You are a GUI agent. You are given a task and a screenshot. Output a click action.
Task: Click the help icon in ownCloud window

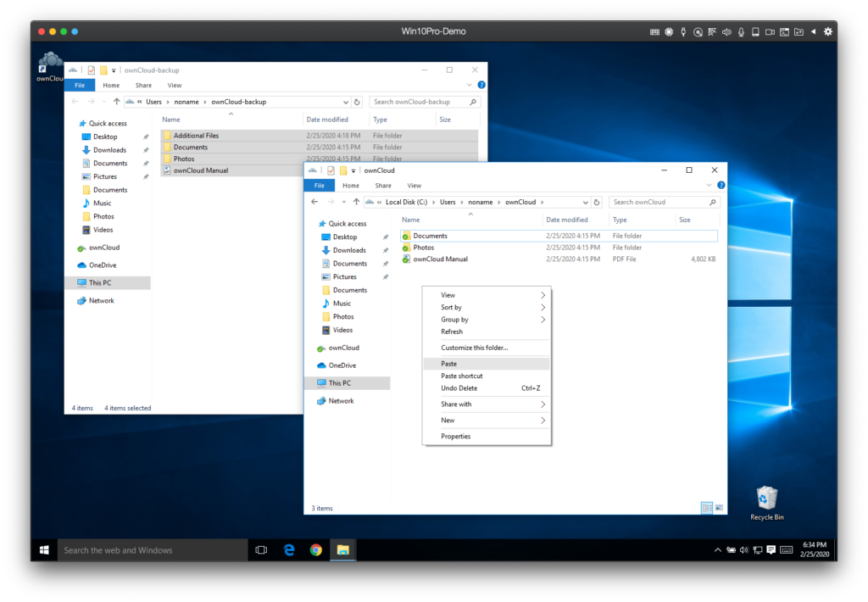721,185
